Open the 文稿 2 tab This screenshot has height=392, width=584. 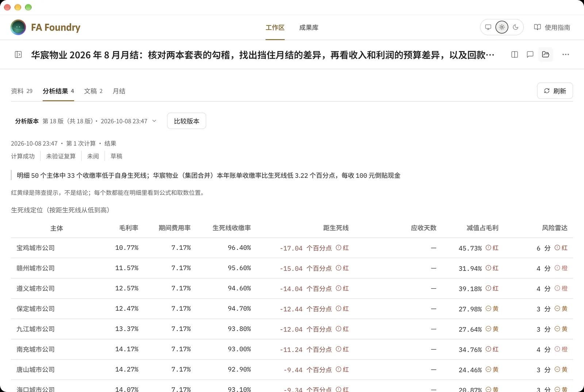[93, 91]
